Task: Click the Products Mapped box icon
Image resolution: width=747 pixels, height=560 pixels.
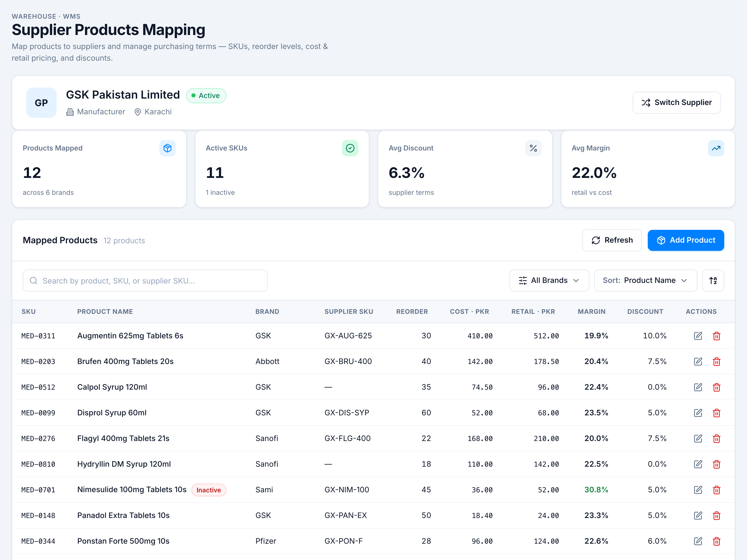Action: (x=167, y=148)
